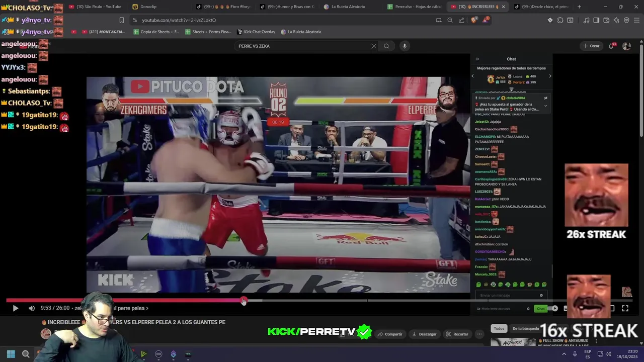Image resolution: width=644 pixels, height=362 pixels.
Task: Open more actions three-dot menu beside Recortar
Action: pos(479,334)
